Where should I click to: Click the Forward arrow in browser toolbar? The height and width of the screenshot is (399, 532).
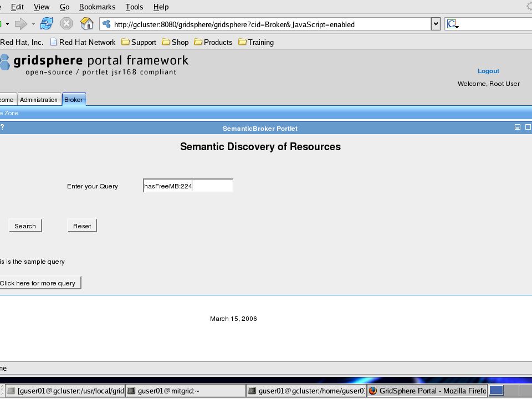pyautogui.click(x=21, y=24)
